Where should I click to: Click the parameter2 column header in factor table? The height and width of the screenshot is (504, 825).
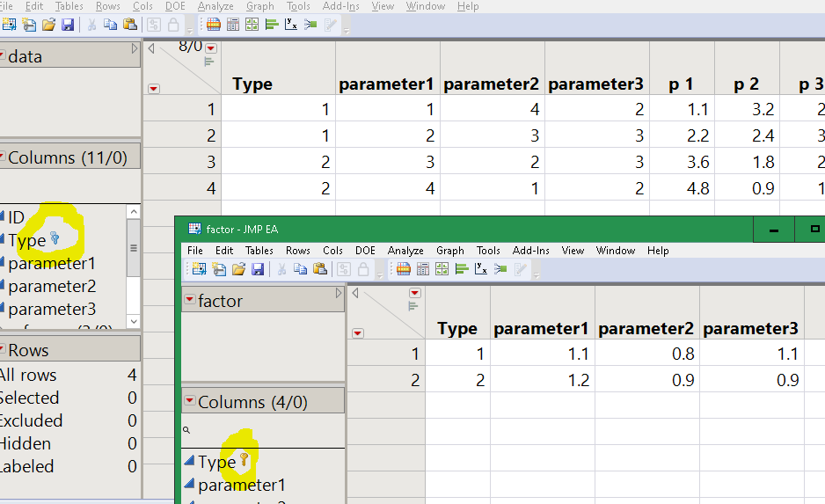646,329
